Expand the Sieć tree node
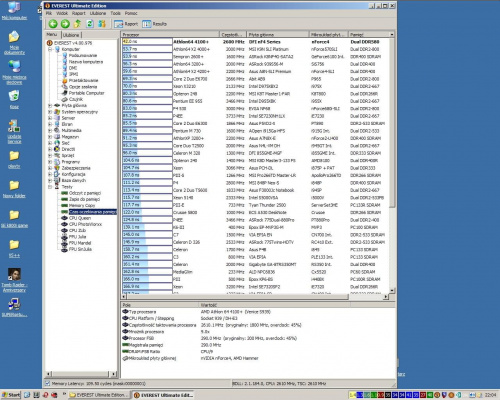This screenshot has width=500, height=400. tap(50, 143)
